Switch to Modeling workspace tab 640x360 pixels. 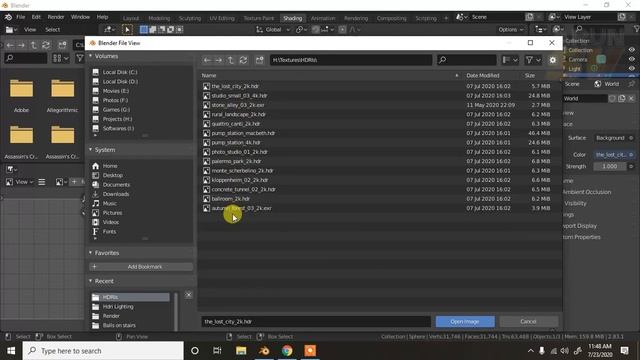tap(159, 18)
